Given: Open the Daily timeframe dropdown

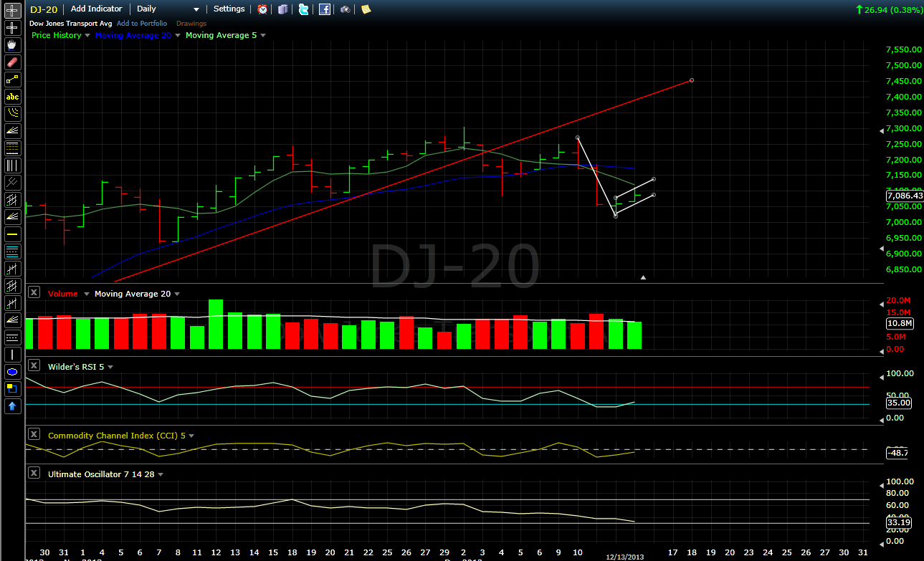Looking at the screenshot, I should [x=168, y=9].
